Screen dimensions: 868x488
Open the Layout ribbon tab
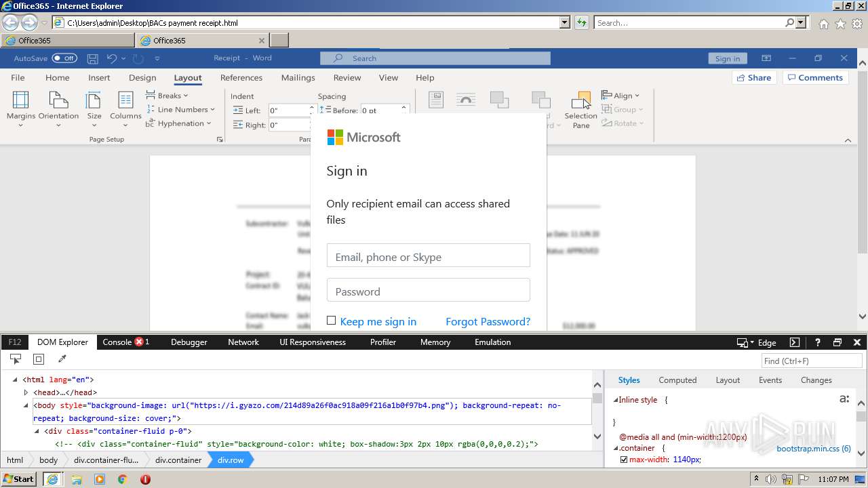coord(188,77)
